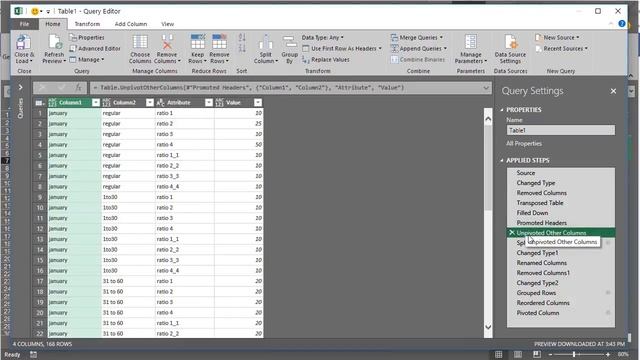Click the Remove Rows icon

pyautogui.click(x=219, y=42)
